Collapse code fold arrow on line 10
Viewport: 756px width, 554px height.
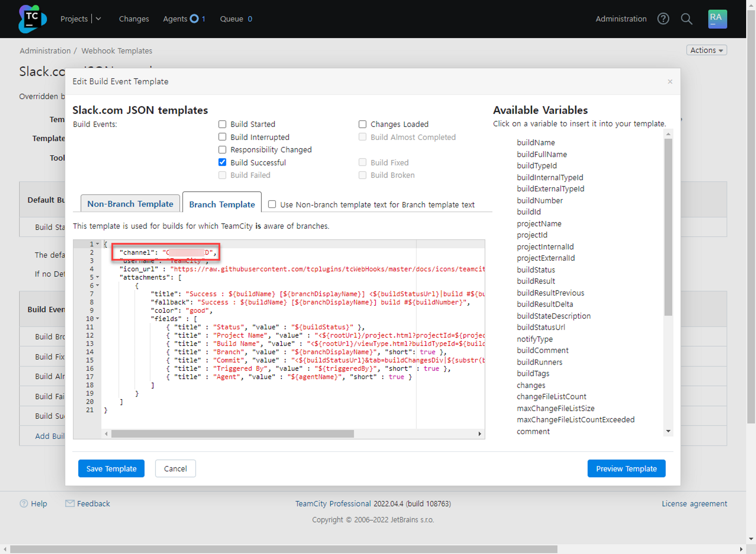click(98, 318)
